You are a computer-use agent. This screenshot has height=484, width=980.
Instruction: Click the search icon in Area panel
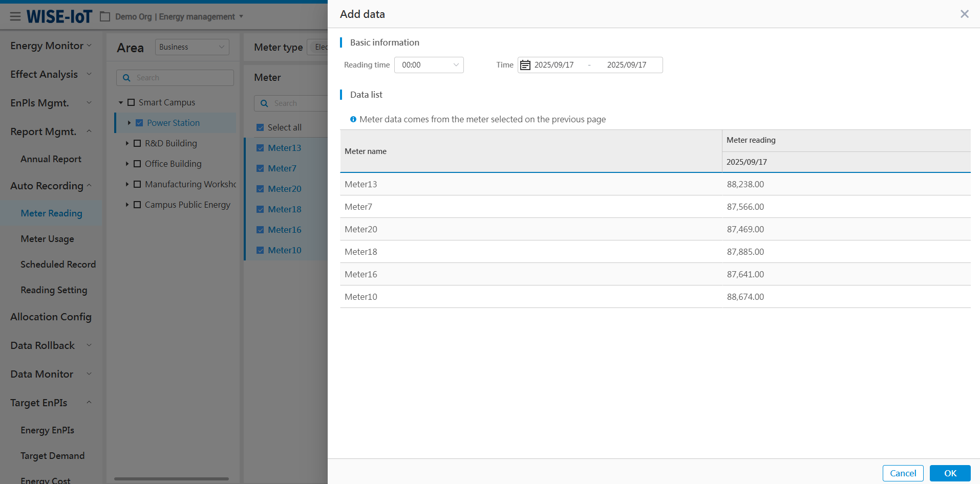[x=126, y=78]
